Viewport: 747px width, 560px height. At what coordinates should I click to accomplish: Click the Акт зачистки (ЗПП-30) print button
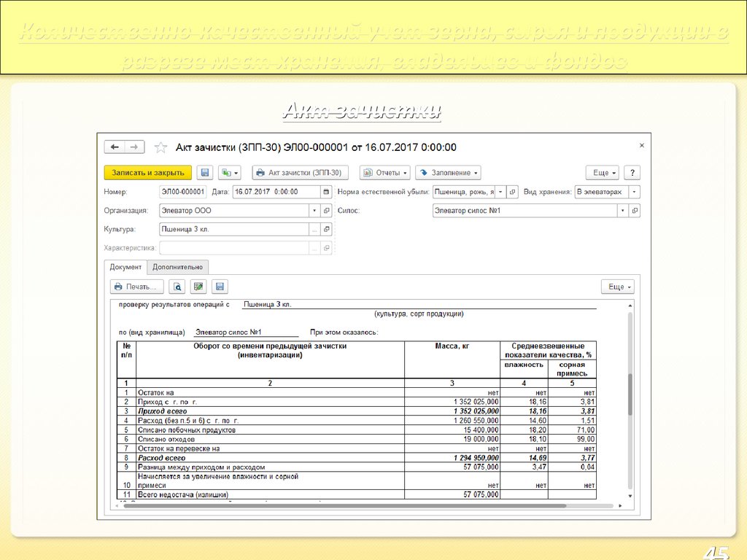300,173
